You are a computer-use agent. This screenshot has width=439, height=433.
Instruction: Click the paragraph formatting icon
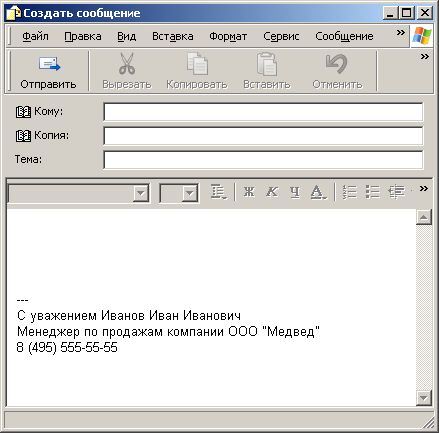pyautogui.click(x=219, y=192)
